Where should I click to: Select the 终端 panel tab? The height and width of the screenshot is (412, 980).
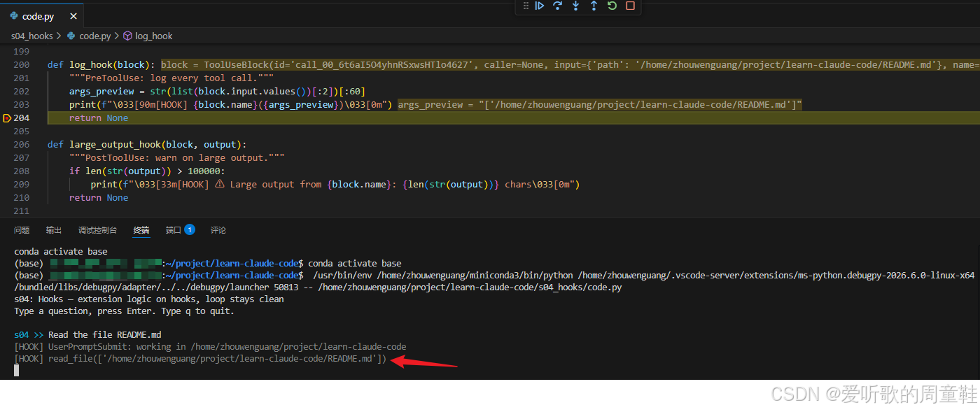tap(141, 230)
